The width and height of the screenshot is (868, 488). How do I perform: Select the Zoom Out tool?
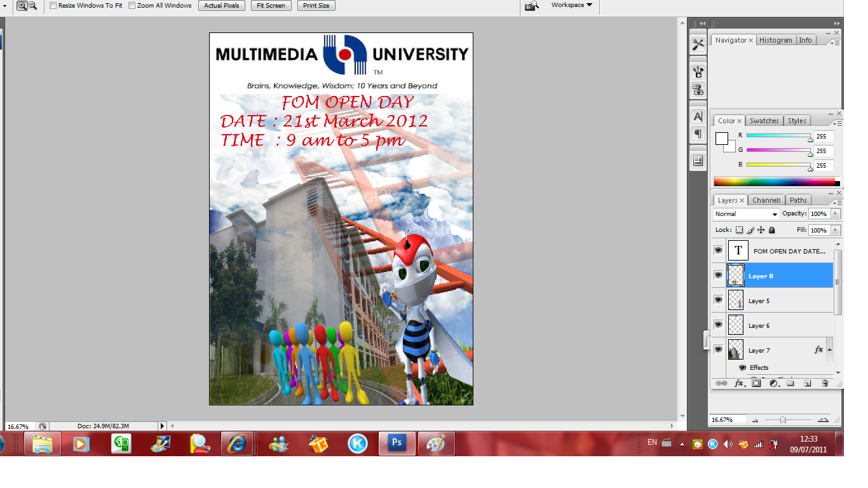click(x=32, y=5)
